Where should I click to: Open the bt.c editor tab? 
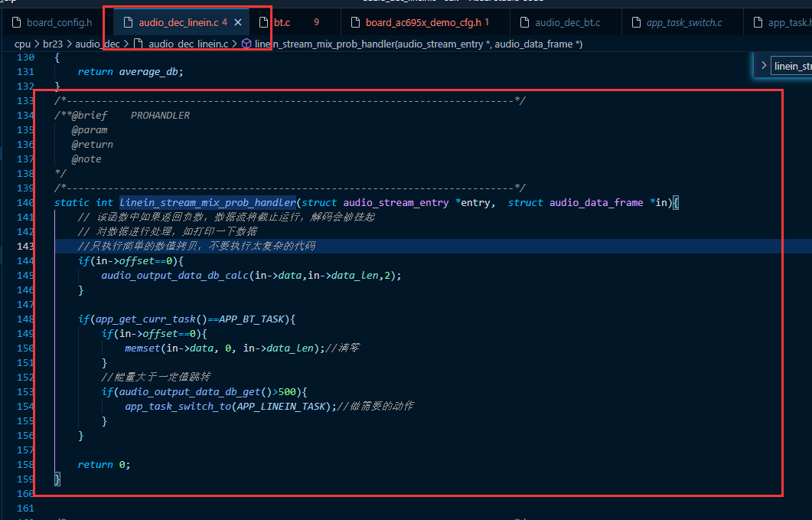pyautogui.click(x=282, y=22)
